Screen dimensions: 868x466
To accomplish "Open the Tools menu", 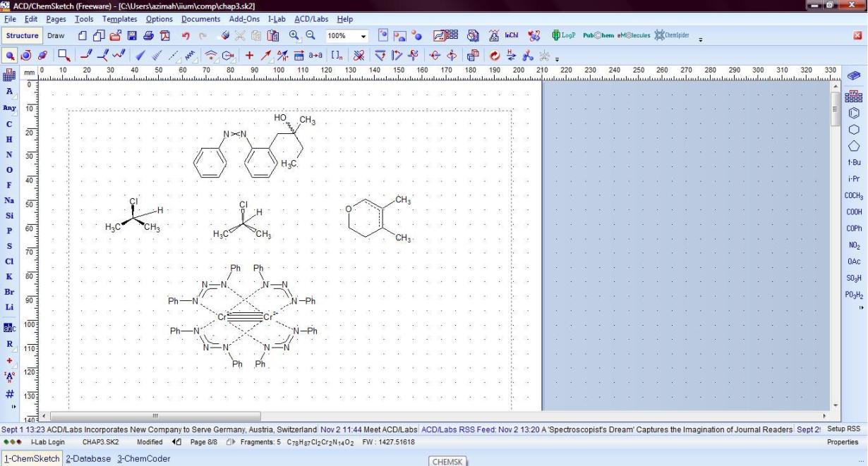I will tap(84, 19).
